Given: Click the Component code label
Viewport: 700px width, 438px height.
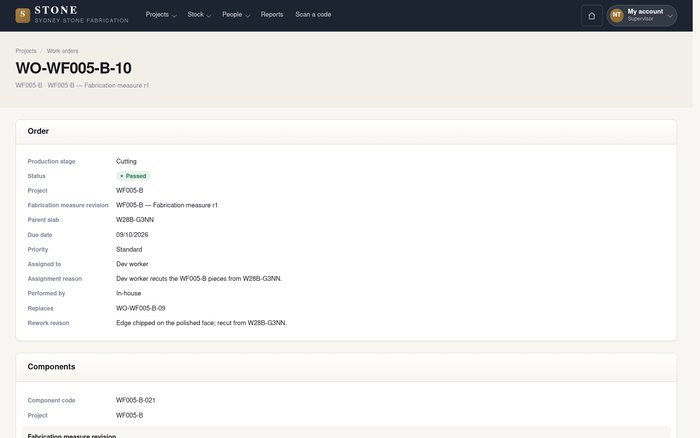Looking at the screenshot, I should (x=51, y=401).
